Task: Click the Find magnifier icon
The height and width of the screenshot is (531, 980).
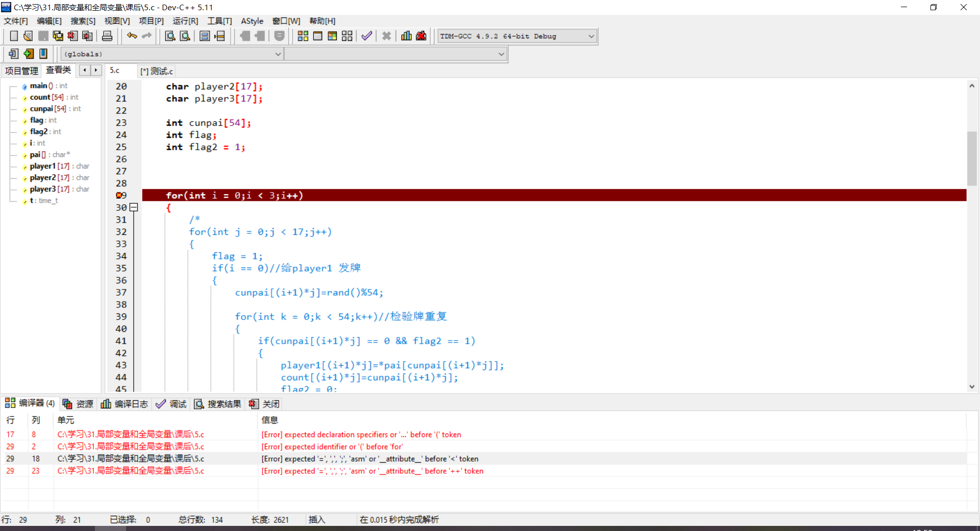Action: click(170, 36)
